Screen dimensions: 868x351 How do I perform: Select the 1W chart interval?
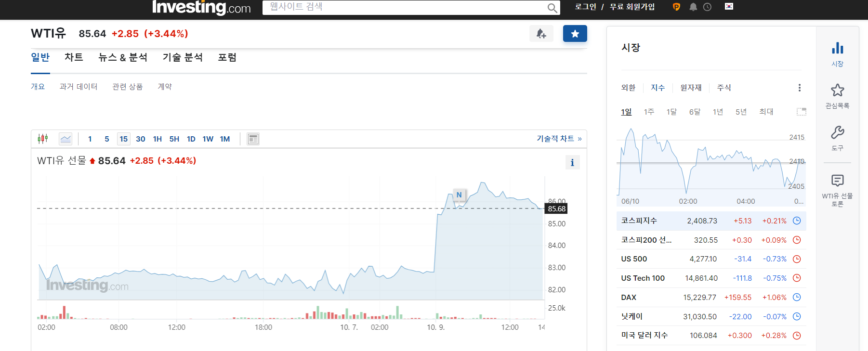[208, 139]
